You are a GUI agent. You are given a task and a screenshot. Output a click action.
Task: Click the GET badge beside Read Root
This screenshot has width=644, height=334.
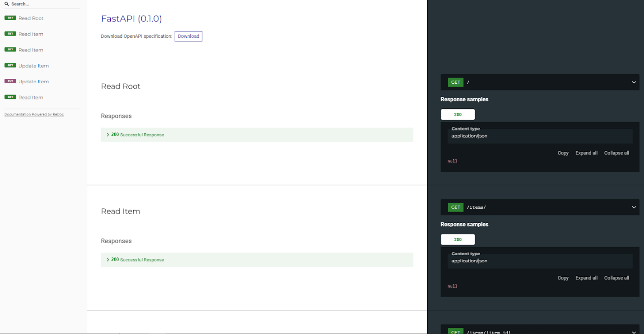click(x=10, y=18)
